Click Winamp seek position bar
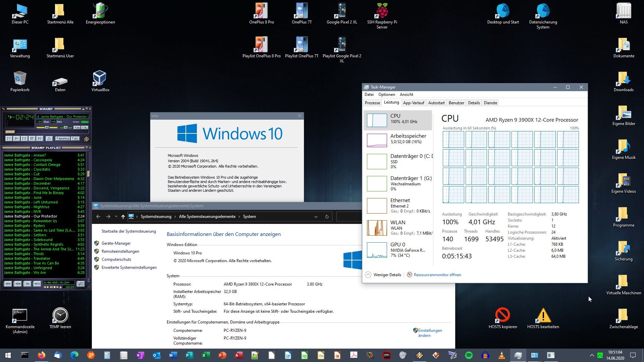Image resolution: width=644 pixels, height=362 pixels. (x=47, y=132)
